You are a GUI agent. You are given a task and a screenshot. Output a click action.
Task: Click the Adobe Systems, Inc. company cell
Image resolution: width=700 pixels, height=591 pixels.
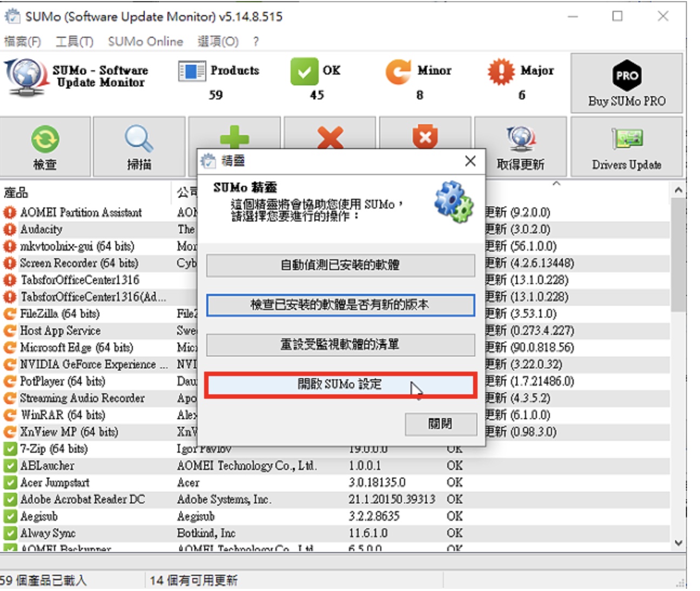pyautogui.click(x=224, y=499)
